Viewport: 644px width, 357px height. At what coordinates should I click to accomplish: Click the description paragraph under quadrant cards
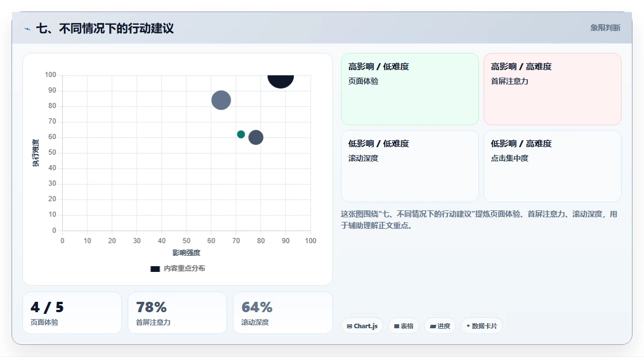point(479,220)
